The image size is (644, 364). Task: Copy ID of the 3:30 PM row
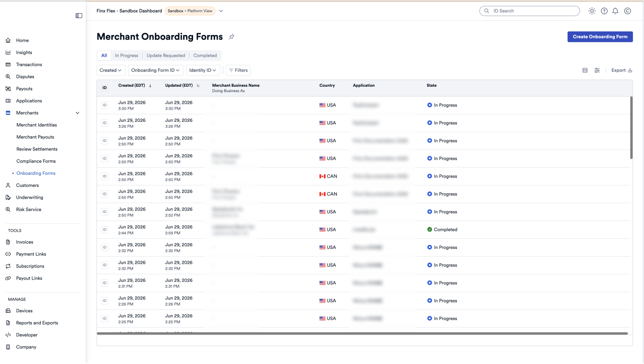click(105, 105)
